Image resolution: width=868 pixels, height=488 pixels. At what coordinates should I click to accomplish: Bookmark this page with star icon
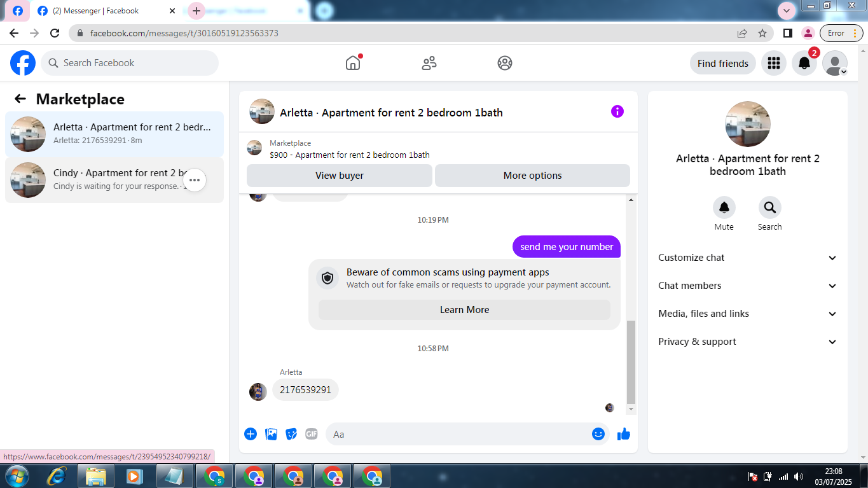click(762, 33)
